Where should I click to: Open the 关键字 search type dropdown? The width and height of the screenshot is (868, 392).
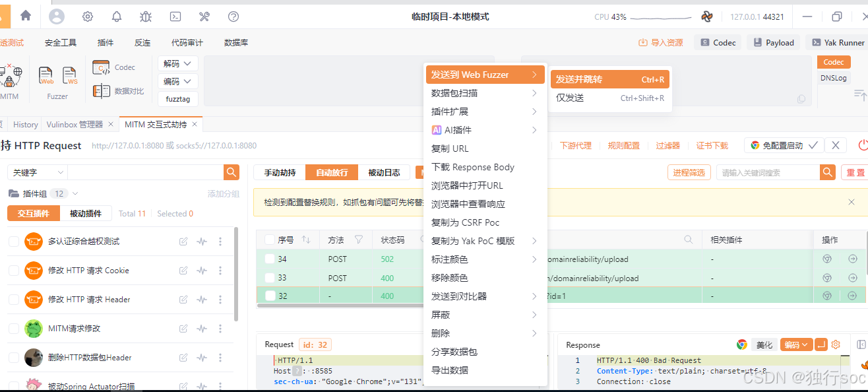38,172
